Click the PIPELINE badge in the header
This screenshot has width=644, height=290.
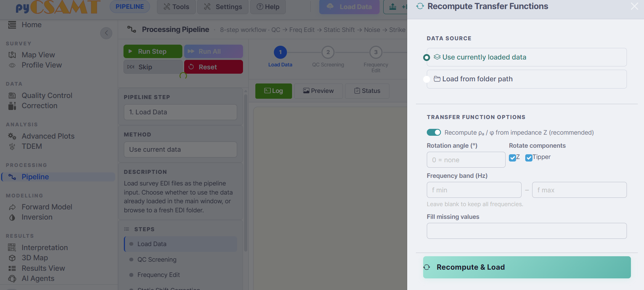point(130,7)
